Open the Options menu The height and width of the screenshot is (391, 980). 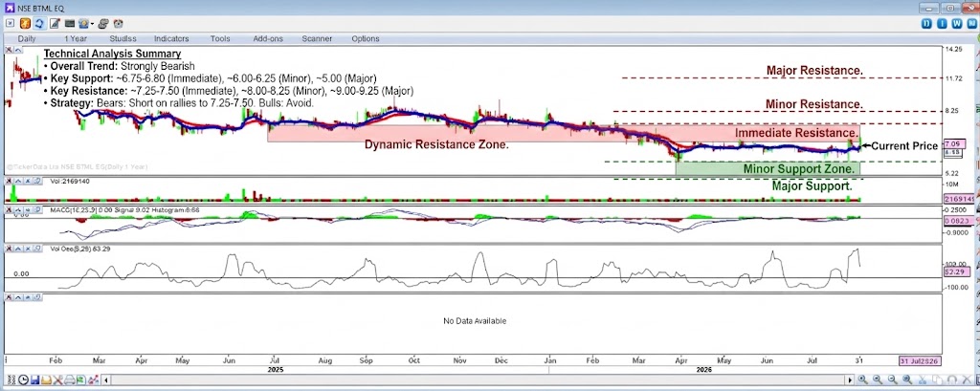point(366,39)
